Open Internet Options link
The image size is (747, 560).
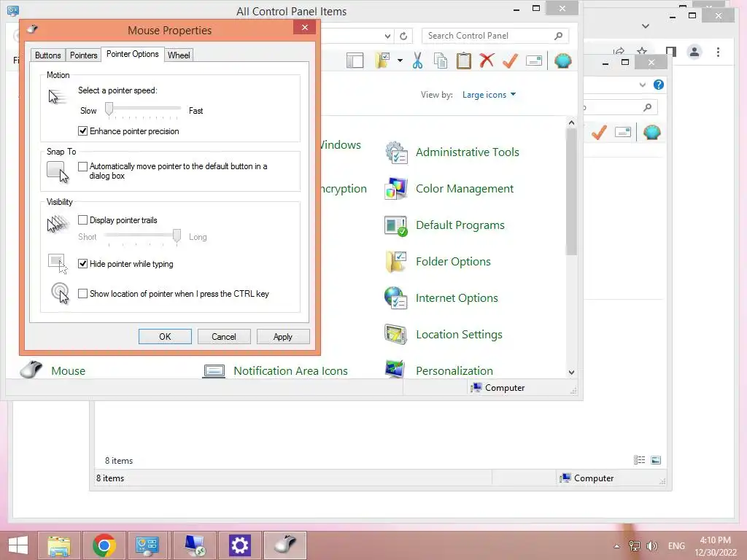[457, 298]
